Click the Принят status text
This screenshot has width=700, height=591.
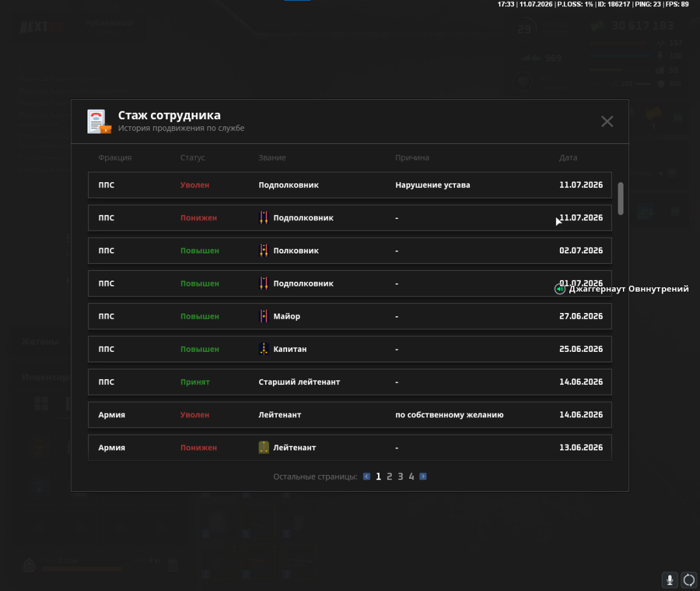tap(195, 382)
